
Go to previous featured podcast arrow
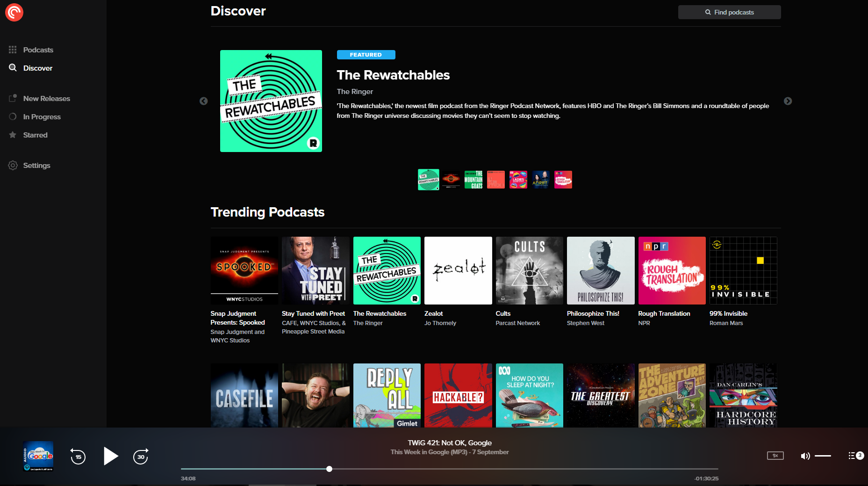[204, 101]
